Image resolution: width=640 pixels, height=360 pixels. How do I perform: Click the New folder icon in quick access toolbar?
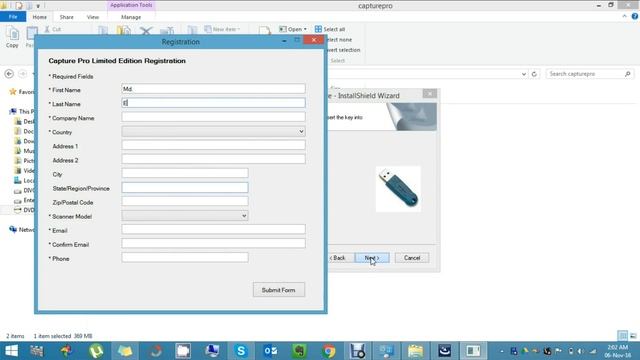(x=29, y=6)
